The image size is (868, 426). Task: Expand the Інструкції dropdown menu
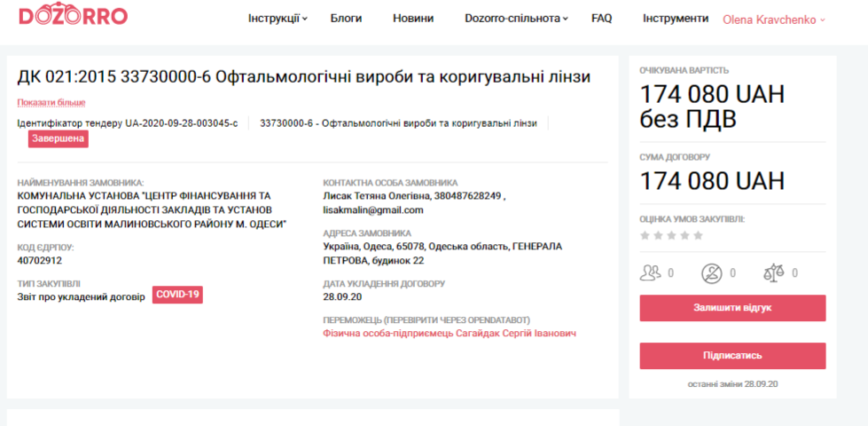(278, 19)
